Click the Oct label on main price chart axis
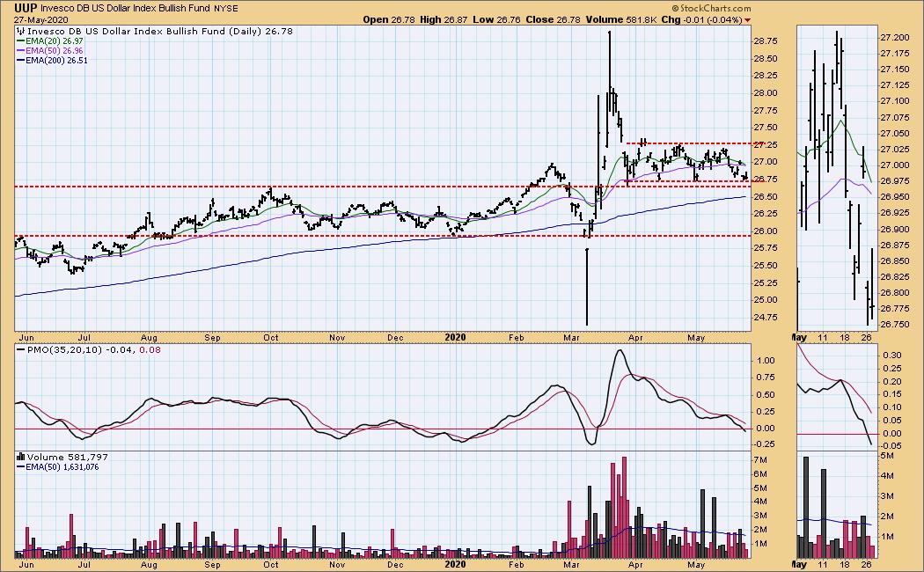 point(270,338)
